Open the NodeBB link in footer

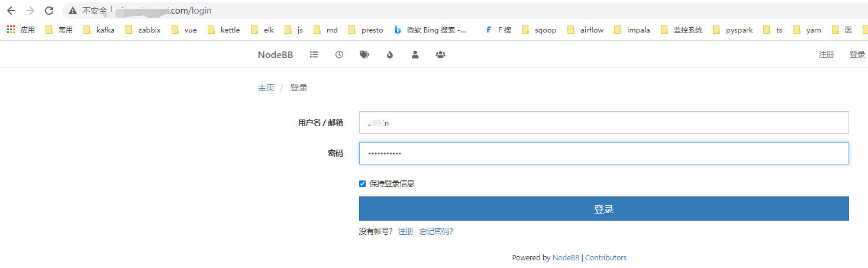click(566, 257)
